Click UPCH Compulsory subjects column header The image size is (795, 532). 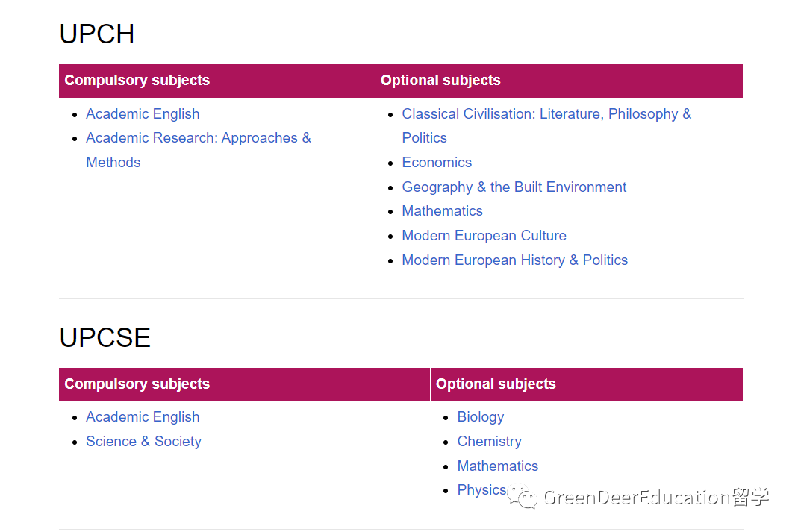(137, 81)
